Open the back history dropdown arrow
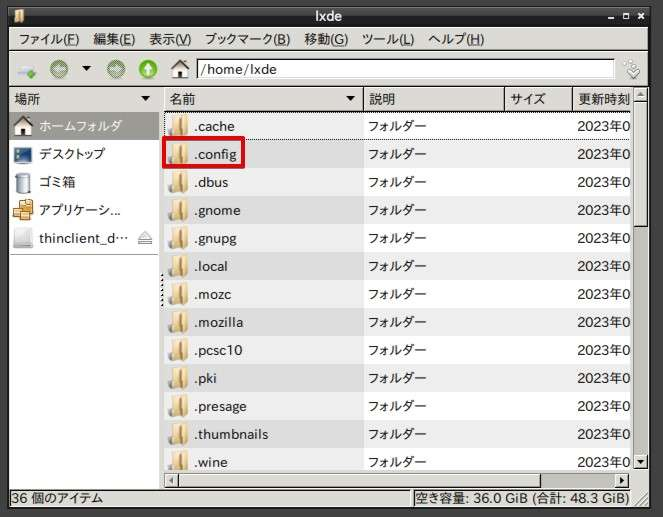The height and width of the screenshot is (517, 663). click(87, 68)
